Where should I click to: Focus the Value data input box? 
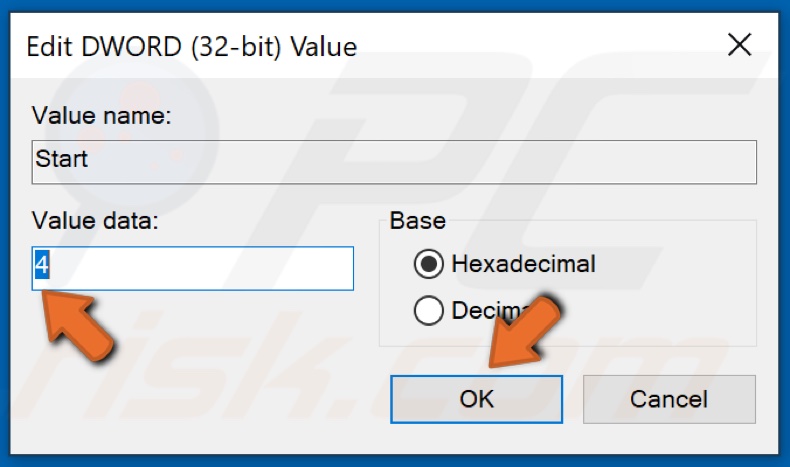click(192, 269)
